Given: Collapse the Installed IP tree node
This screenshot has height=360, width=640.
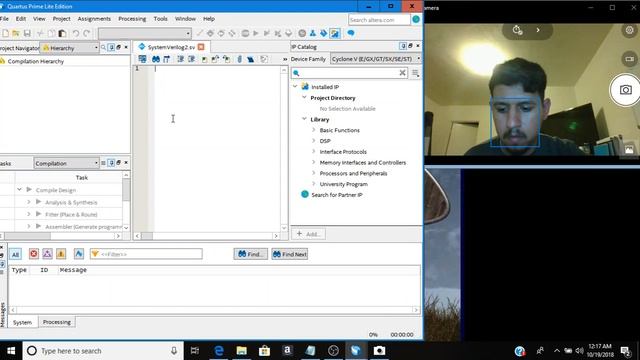Looking at the screenshot, I should coord(295,87).
